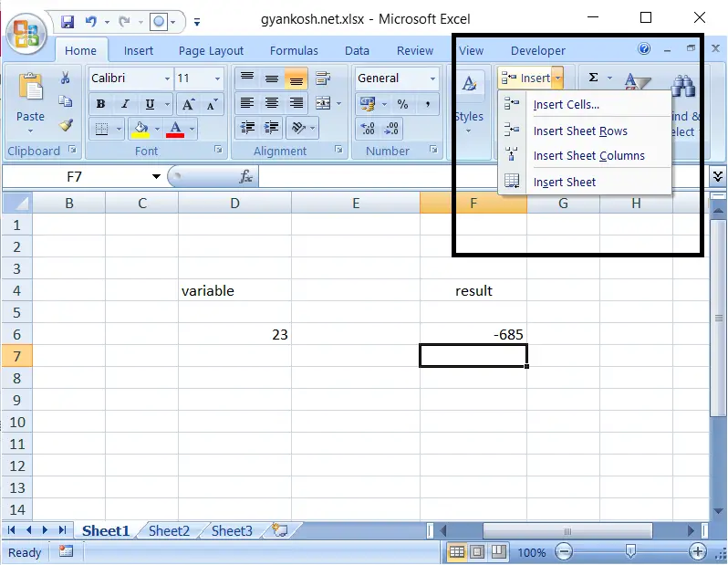Toggle Wrap Text in Alignment group
Image resolution: width=728 pixels, height=565 pixels.
tap(322, 78)
